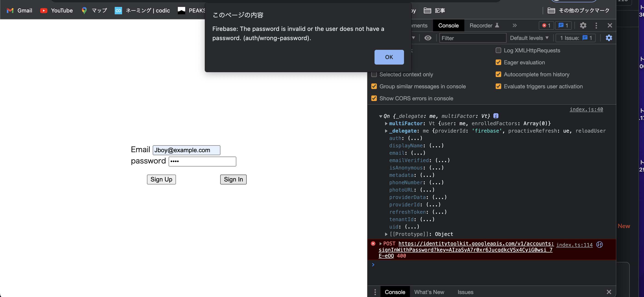Image resolution: width=644 pixels, height=297 pixels.
Task: Open the Default levels dropdown
Action: coord(529,38)
